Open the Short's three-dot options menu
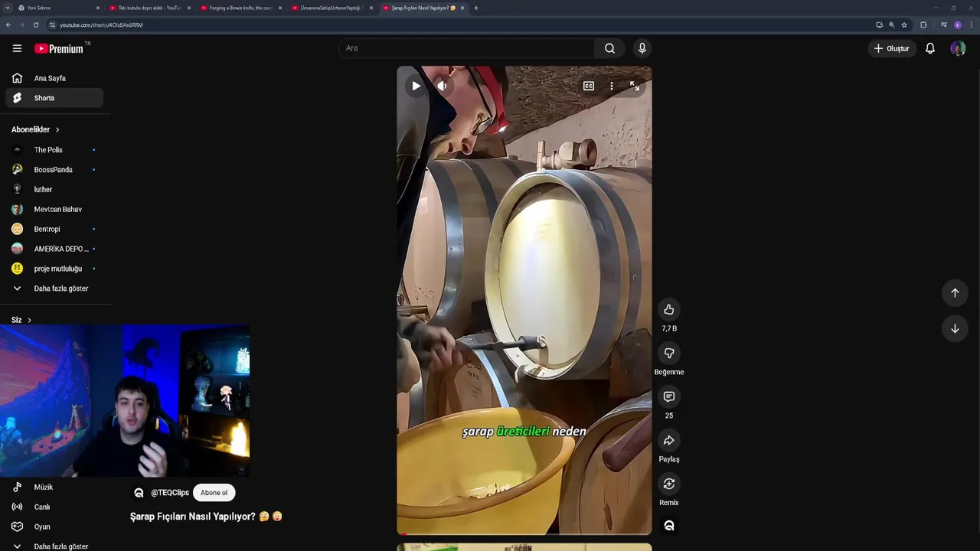Image resolution: width=980 pixels, height=551 pixels. tap(612, 86)
